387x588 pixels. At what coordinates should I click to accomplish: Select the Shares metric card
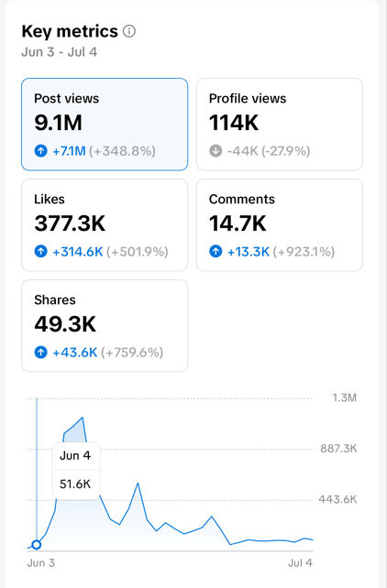(x=105, y=325)
